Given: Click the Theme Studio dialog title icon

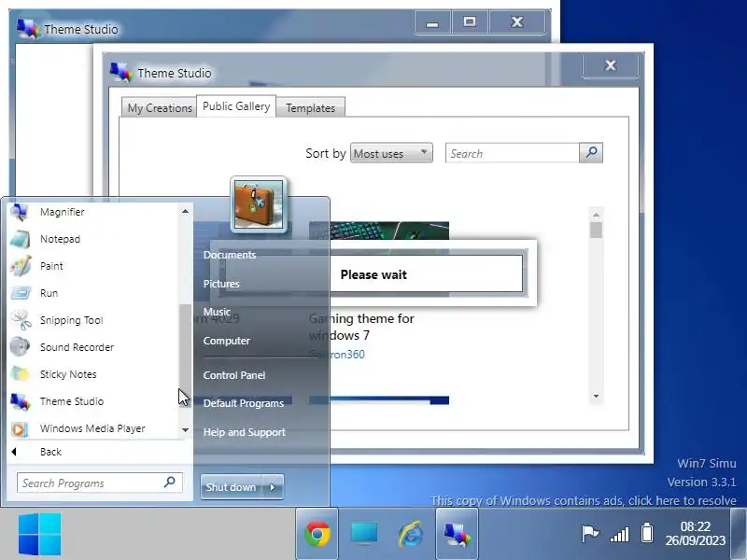Looking at the screenshot, I should pyautogui.click(x=120, y=73).
